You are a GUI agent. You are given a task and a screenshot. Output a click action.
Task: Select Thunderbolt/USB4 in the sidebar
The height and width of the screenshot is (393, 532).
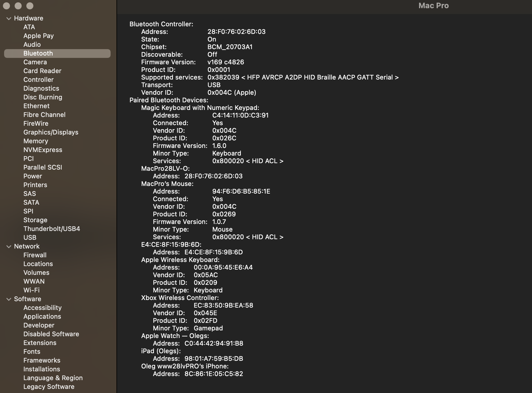click(52, 229)
